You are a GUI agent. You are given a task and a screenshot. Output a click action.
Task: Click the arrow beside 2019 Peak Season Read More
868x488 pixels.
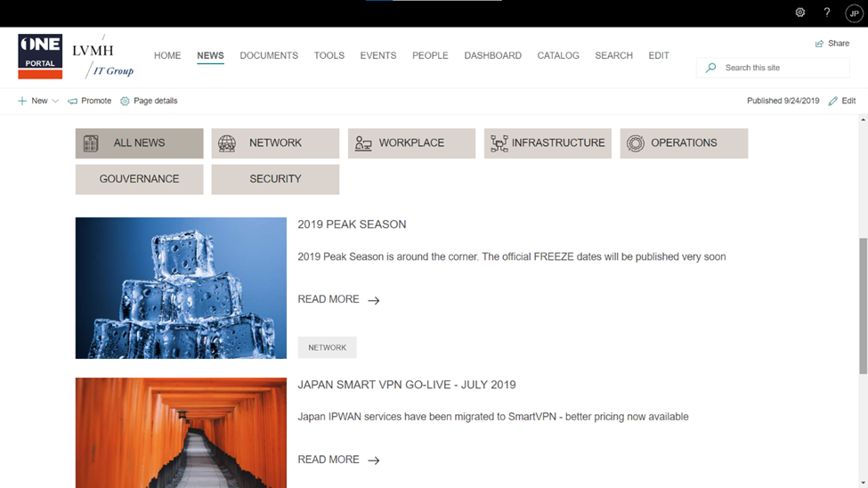[x=374, y=300]
